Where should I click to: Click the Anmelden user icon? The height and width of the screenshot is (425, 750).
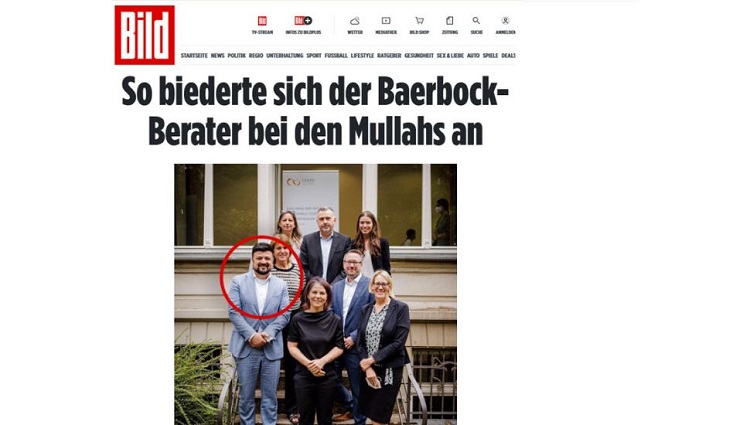tap(505, 21)
